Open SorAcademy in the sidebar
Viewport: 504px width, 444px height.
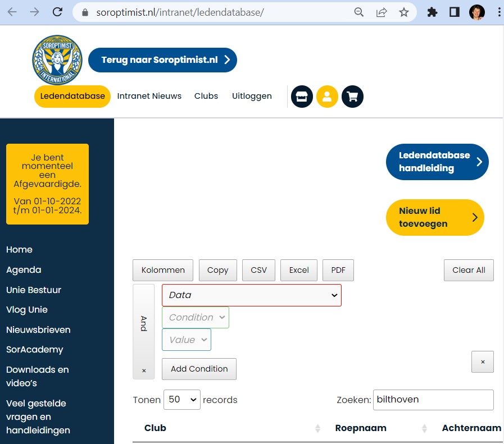[35, 349]
